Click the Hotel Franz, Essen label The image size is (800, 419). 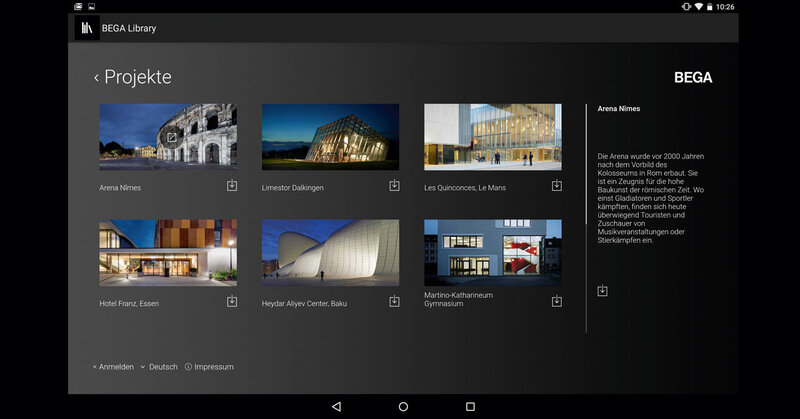click(x=129, y=303)
